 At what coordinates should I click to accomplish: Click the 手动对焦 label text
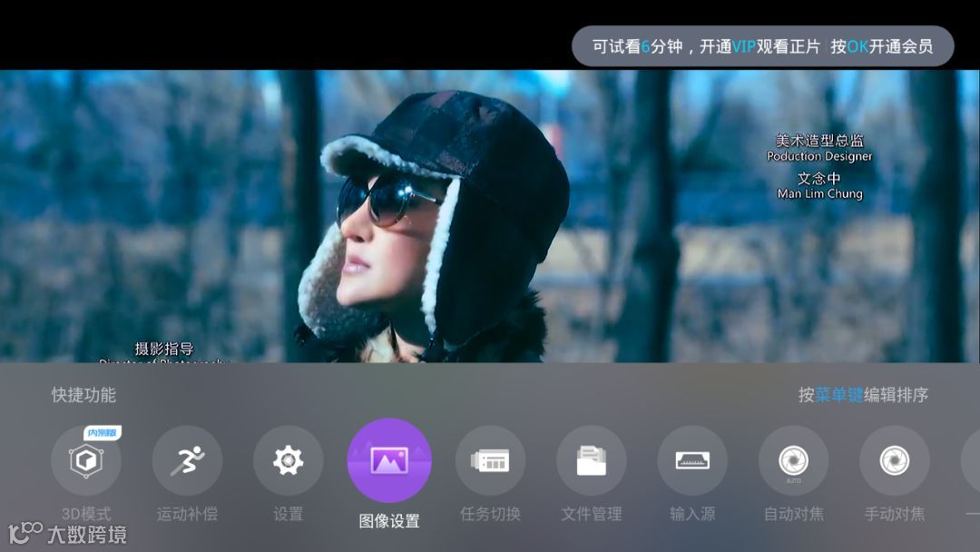tap(895, 514)
